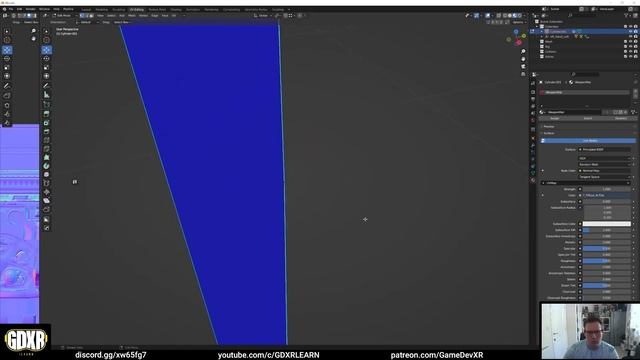Click the Use Nodes button

(588, 140)
